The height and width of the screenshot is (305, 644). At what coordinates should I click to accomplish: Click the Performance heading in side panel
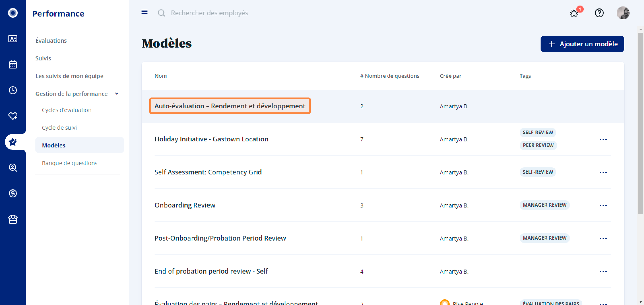tap(58, 13)
